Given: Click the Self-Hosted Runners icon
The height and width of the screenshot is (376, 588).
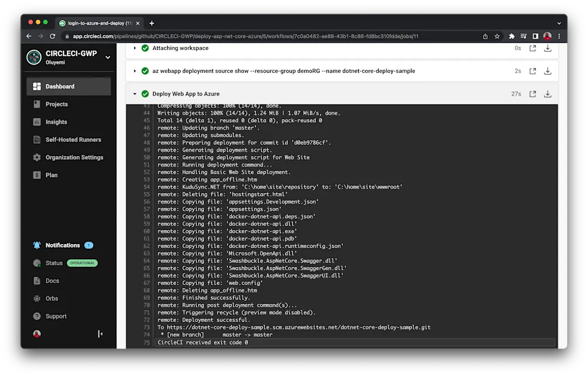Looking at the screenshot, I should tap(37, 140).
